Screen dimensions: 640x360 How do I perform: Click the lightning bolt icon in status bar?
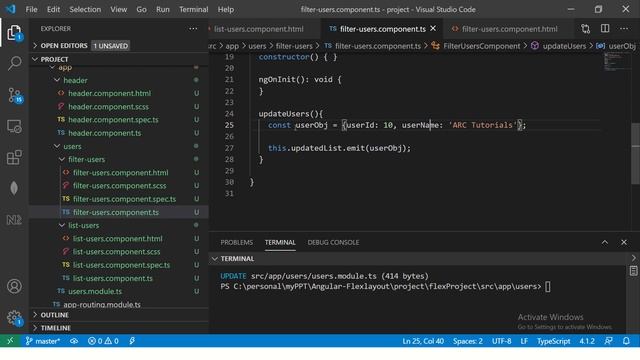coord(132,341)
